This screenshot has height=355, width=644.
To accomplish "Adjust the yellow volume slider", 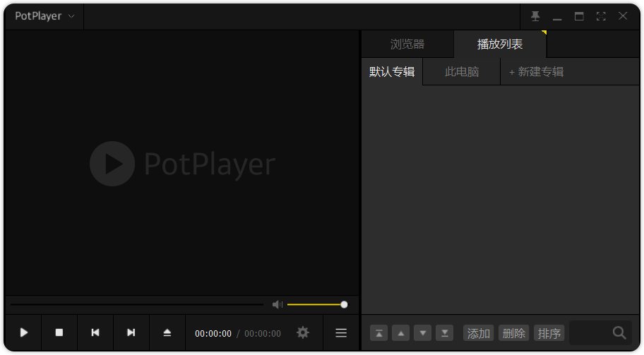I will tap(317, 304).
